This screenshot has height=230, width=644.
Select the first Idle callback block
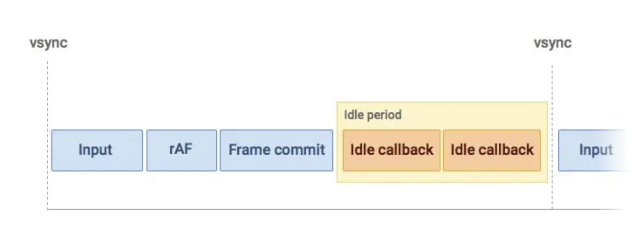pyautogui.click(x=391, y=150)
